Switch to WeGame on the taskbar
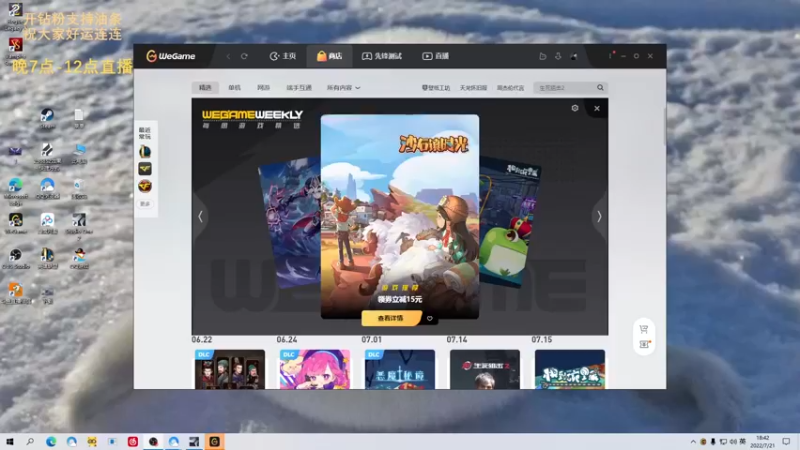The width and height of the screenshot is (800, 450). click(x=214, y=442)
